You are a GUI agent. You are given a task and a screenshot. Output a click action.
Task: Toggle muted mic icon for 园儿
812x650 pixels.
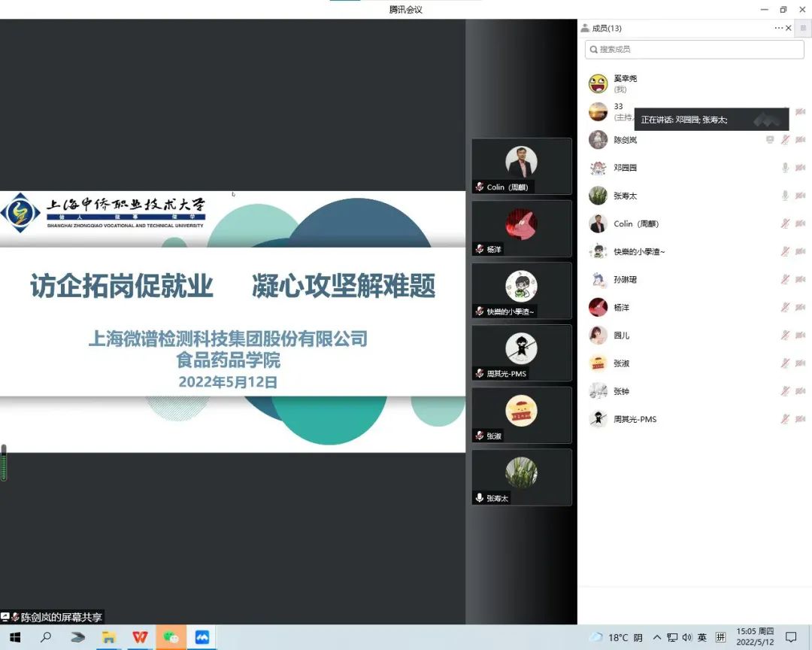(785, 336)
